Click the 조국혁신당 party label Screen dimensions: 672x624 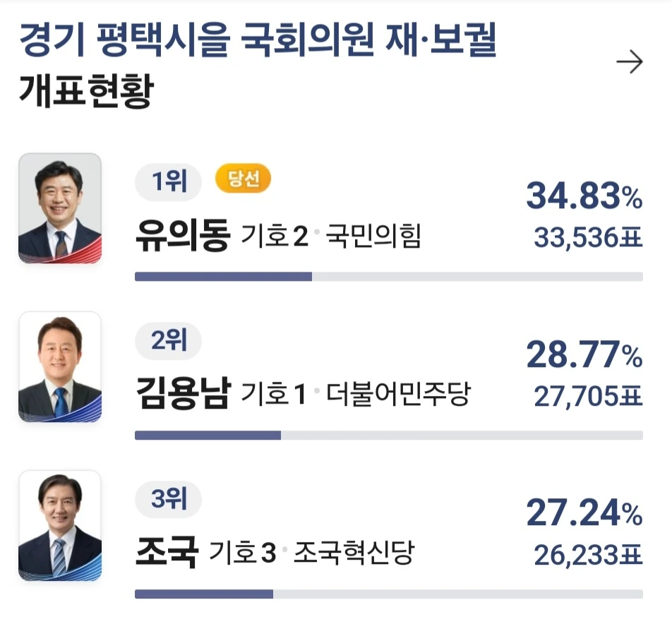pos(354,553)
